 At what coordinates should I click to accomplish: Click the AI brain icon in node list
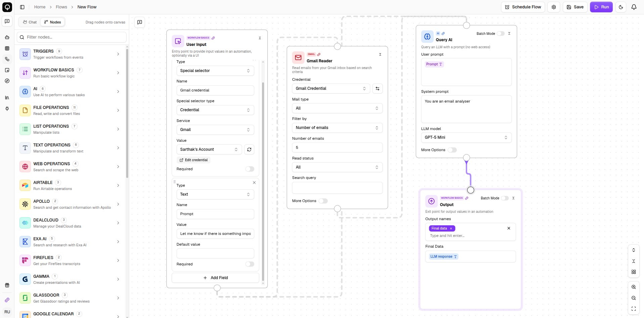pos(25,91)
